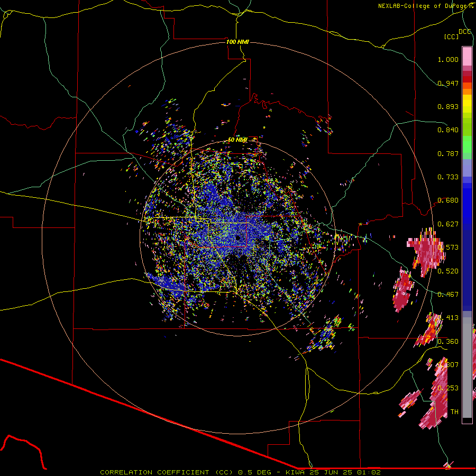Click the 0.467 legend value

coord(448,295)
